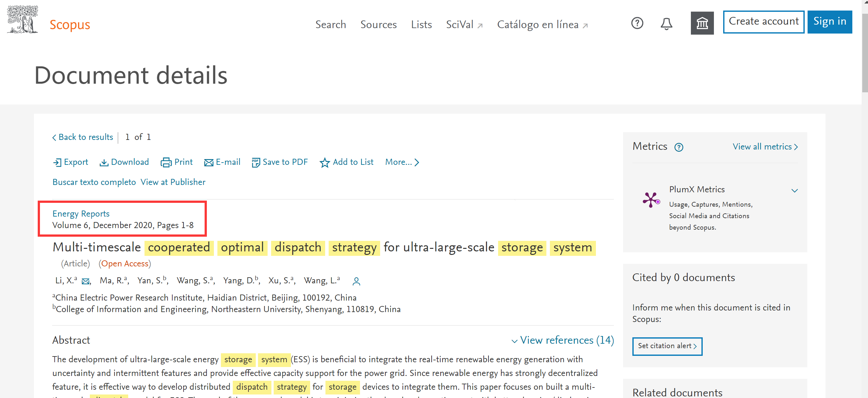
Task: Open SciVal external link
Action: [x=464, y=25]
